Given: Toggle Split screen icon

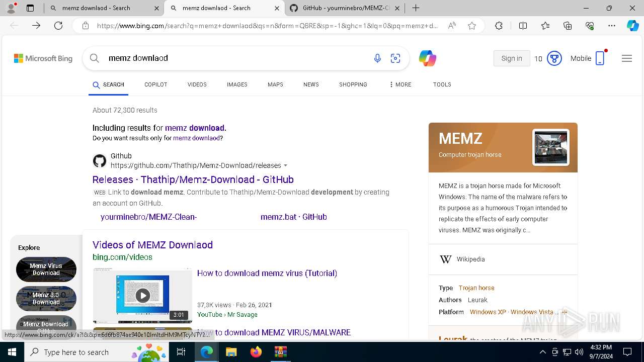Looking at the screenshot, I should coord(523,26).
